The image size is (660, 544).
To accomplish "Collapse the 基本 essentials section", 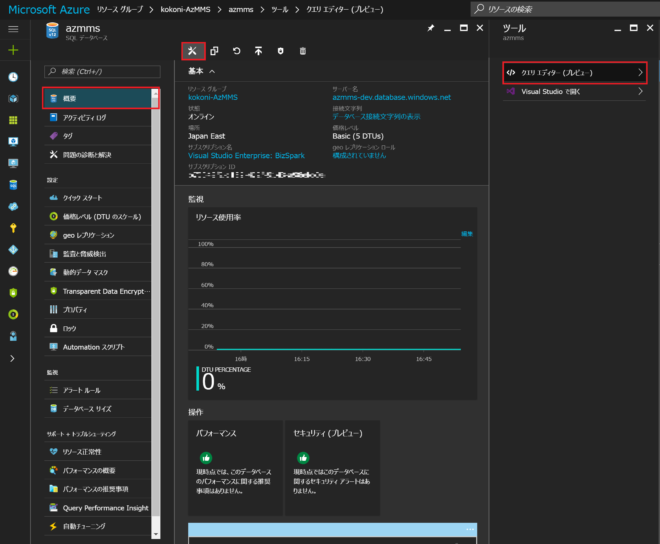I will tap(211, 72).
